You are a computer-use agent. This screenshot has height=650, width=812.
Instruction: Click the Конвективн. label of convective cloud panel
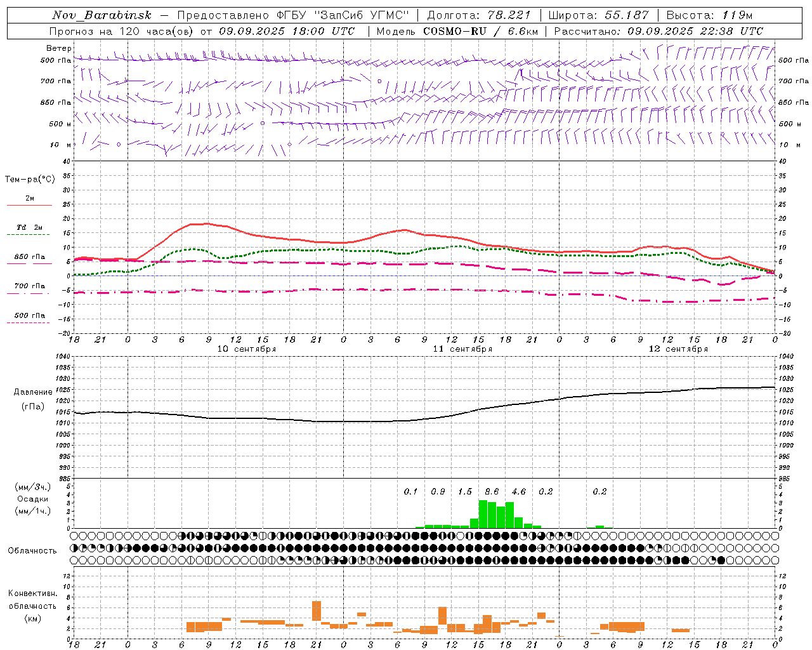(x=32, y=594)
